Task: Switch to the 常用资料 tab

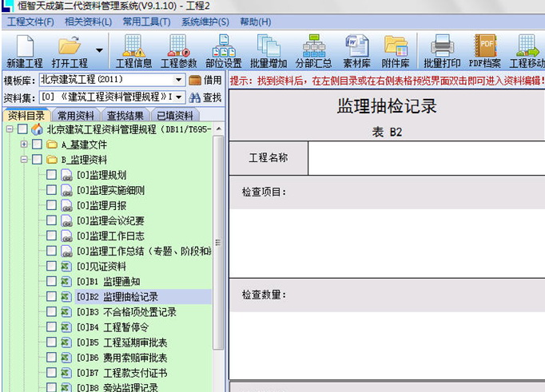Action: (76, 115)
